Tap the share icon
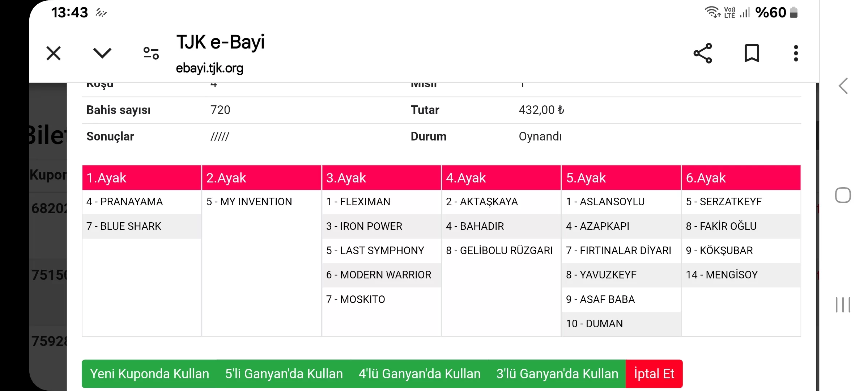Viewport: 868px width, 391px height. [x=703, y=54]
